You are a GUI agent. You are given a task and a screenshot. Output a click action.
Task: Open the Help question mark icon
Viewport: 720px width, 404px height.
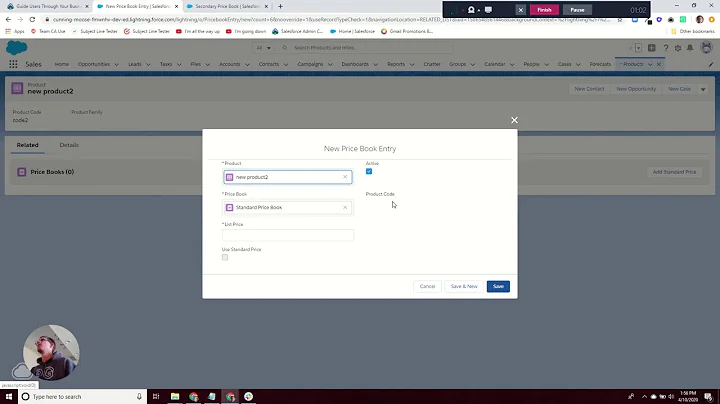pyautogui.click(x=665, y=48)
